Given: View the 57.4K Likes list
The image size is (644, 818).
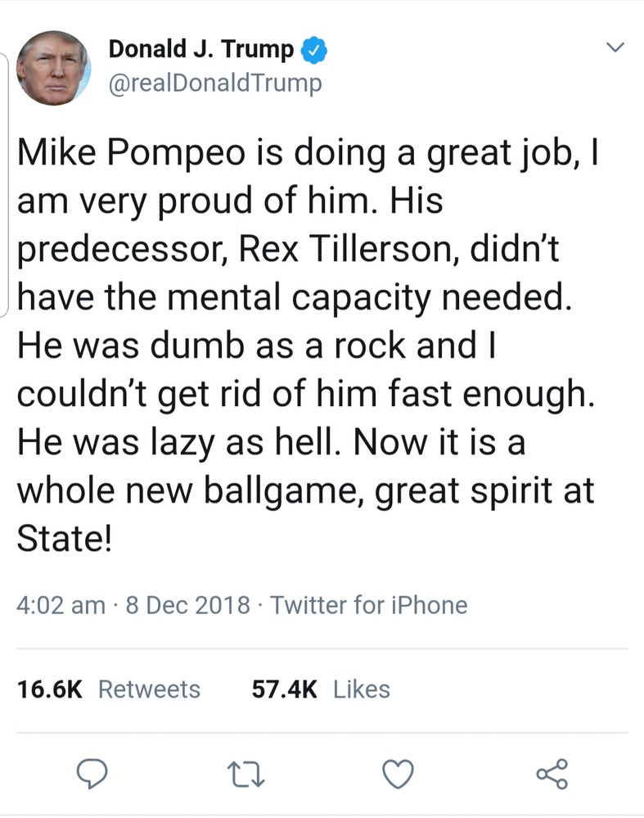Looking at the screenshot, I should point(321,689).
